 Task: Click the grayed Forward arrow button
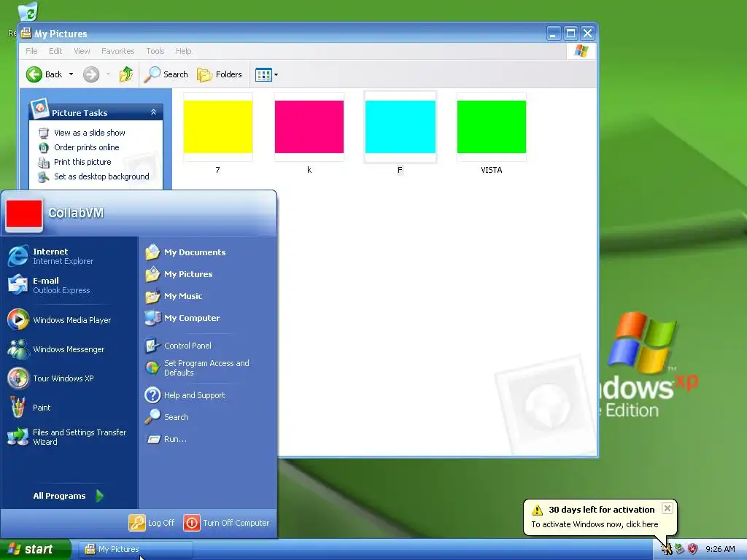[91, 74]
